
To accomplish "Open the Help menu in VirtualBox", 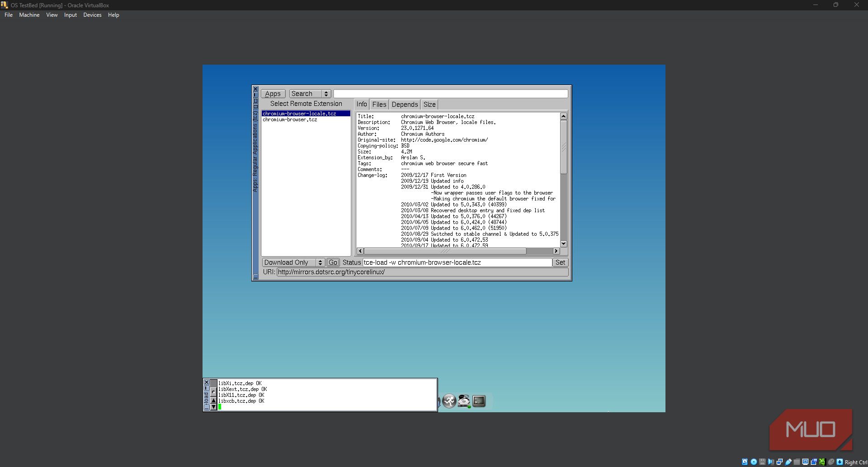I will click(x=113, y=15).
